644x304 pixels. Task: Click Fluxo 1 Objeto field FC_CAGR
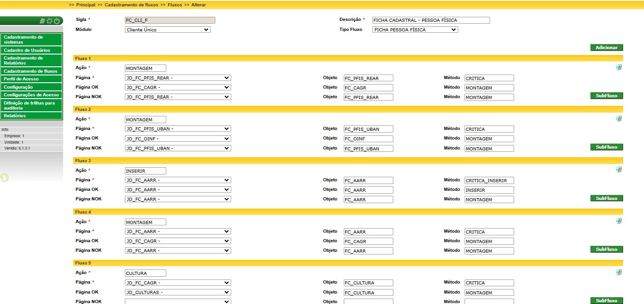(368, 88)
